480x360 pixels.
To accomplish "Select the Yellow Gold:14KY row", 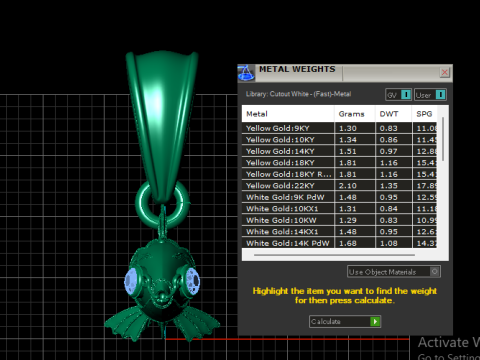I will [339, 151].
